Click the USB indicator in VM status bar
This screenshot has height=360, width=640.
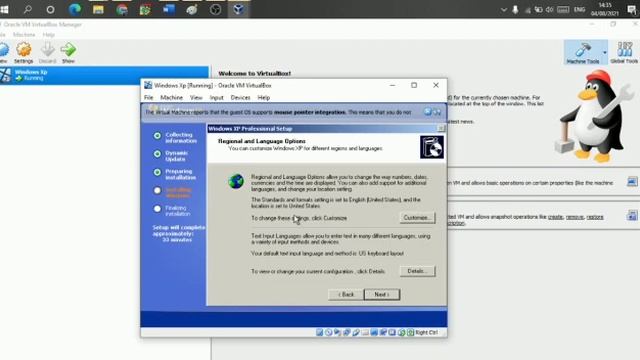(356, 333)
